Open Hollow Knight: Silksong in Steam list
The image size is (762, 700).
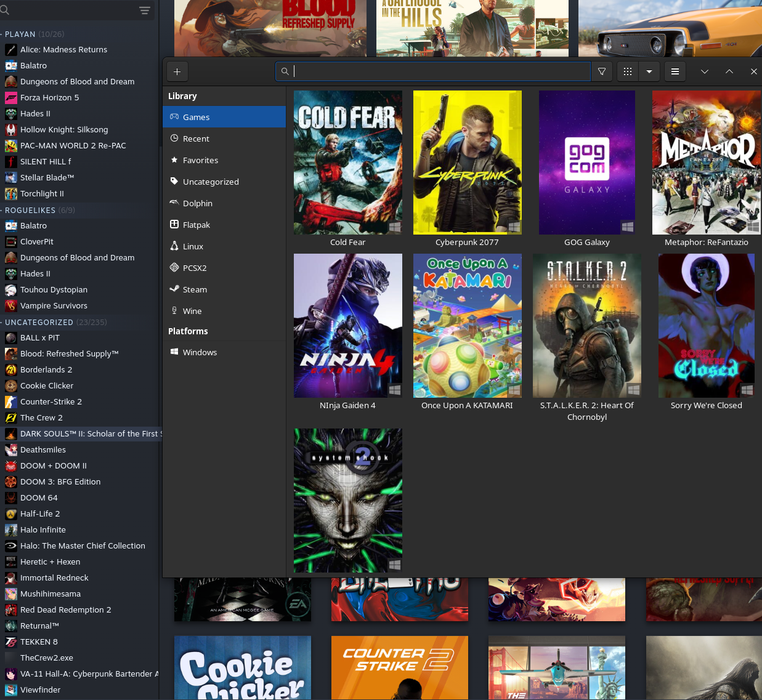pyautogui.click(x=64, y=129)
